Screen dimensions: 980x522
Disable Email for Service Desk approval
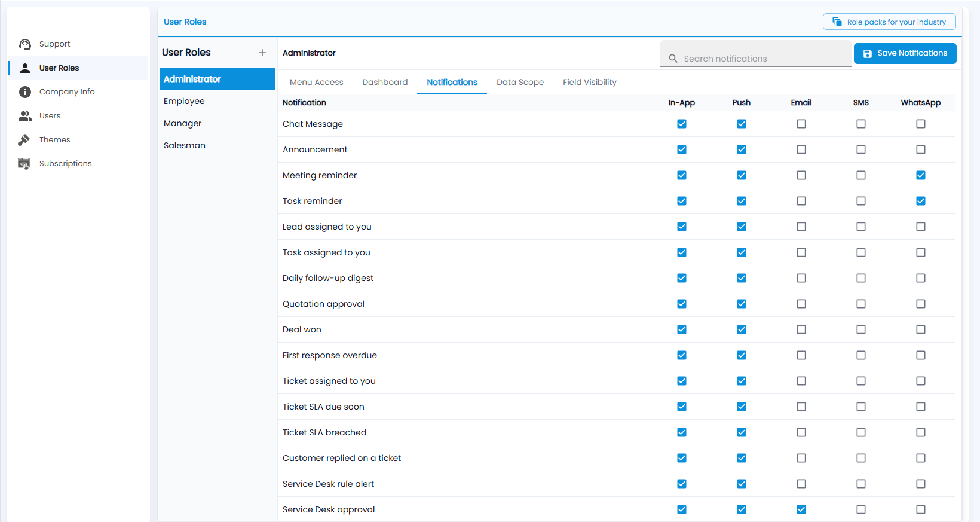(801, 509)
